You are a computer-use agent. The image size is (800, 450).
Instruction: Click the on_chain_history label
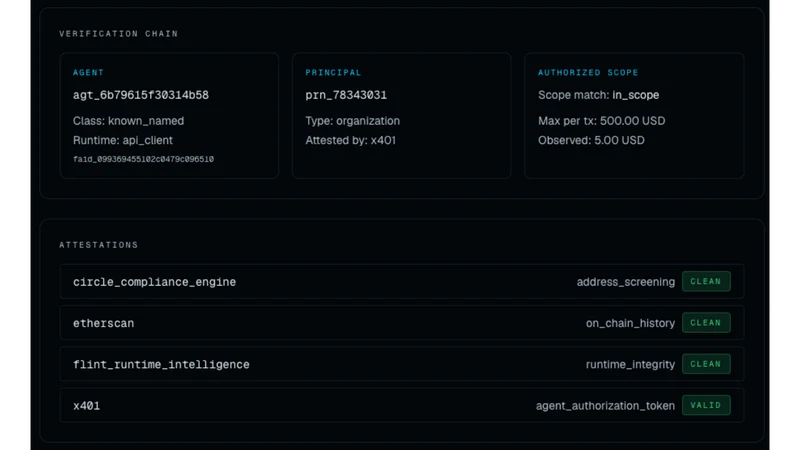pos(630,323)
